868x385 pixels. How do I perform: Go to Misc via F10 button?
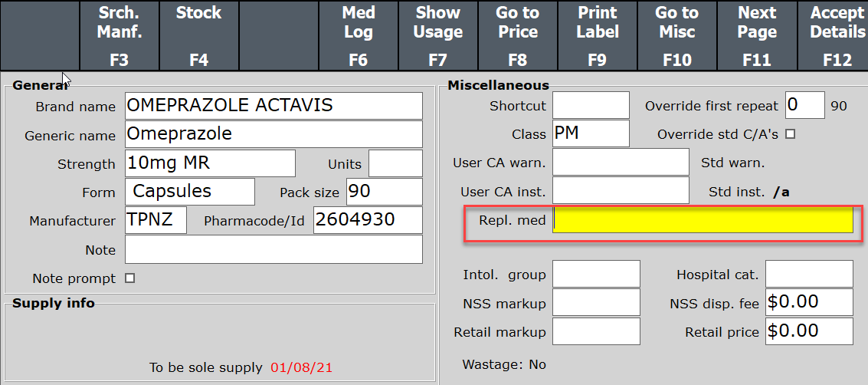point(677,35)
